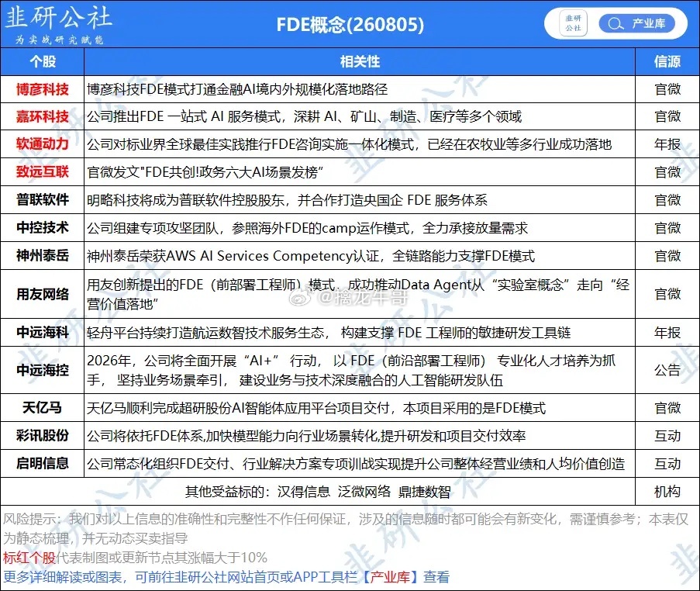
Task: Click stock name 软通动力
Action: [43, 143]
